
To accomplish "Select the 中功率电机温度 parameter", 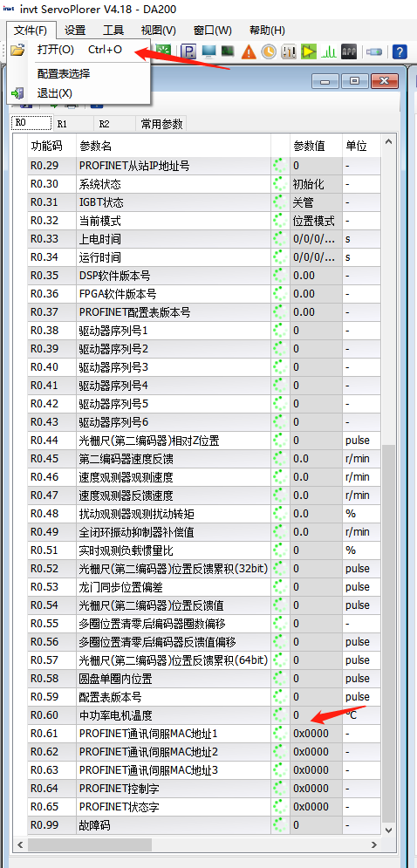I will click(116, 715).
